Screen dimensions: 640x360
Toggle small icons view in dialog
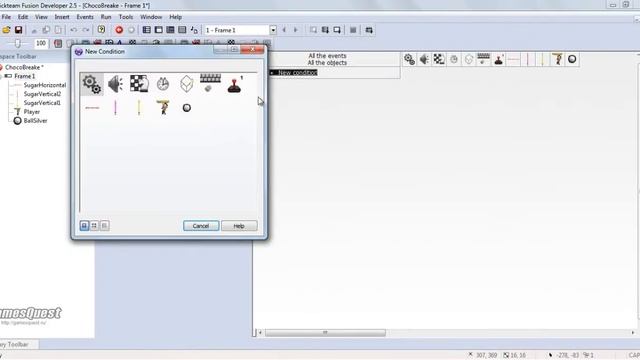[x=94, y=225]
